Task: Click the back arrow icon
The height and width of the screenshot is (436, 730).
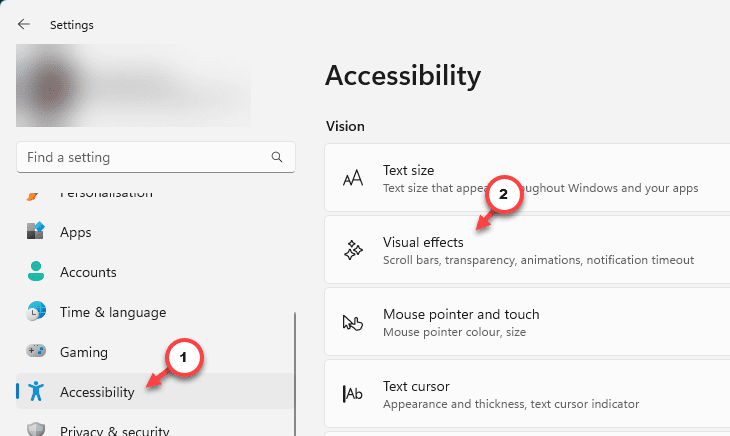Action: click(x=24, y=24)
